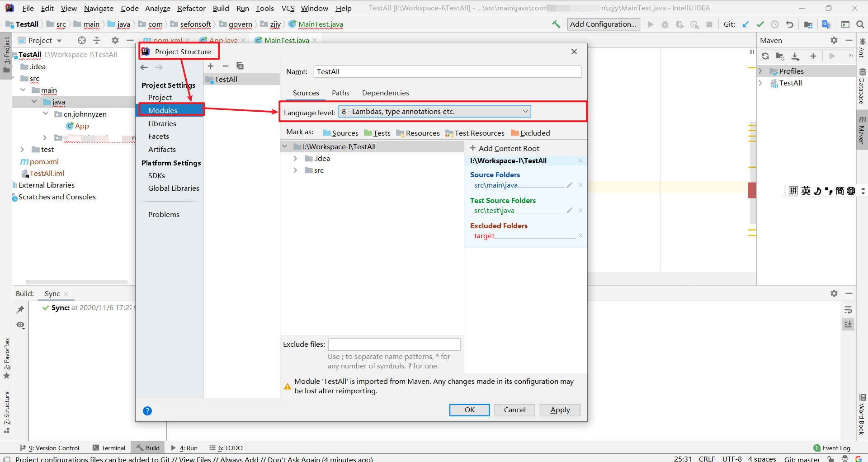Click the rollback undo icon in toolbar
This screenshot has height=462, width=868.
tap(790, 24)
